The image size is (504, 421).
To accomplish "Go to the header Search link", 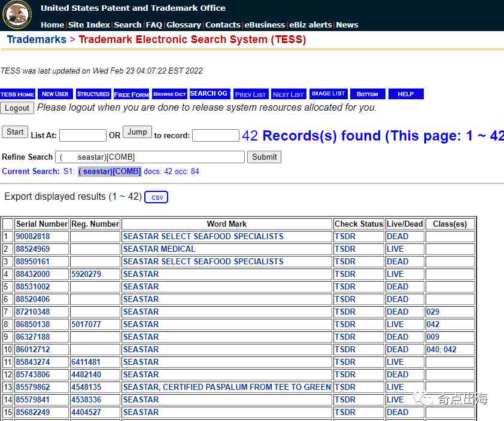I will click(x=127, y=25).
